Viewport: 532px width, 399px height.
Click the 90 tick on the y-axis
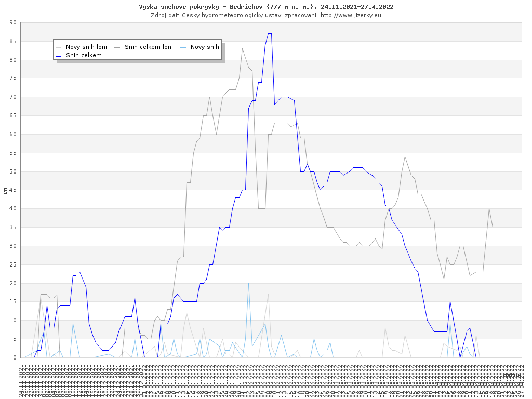click(13, 23)
